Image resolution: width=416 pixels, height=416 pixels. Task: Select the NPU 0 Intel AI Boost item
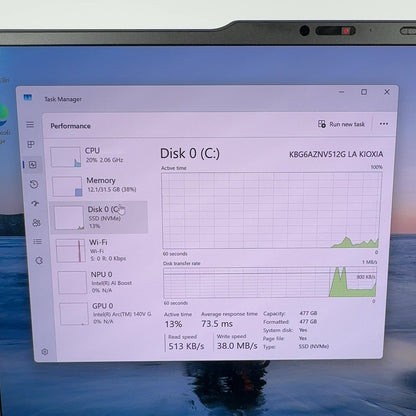point(103,282)
